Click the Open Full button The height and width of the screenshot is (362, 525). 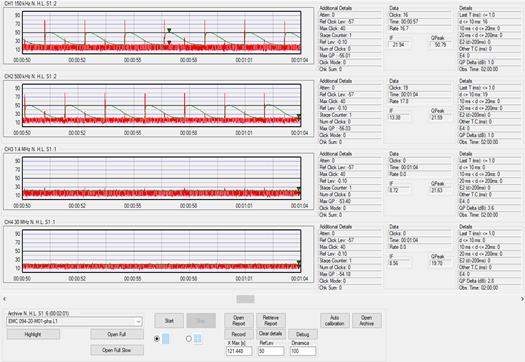click(x=117, y=334)
